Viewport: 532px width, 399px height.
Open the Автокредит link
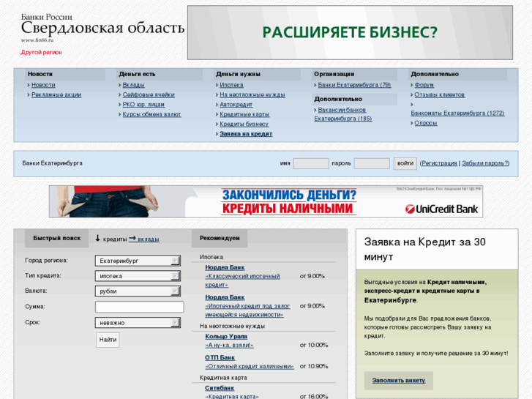[x=236, y=105]
